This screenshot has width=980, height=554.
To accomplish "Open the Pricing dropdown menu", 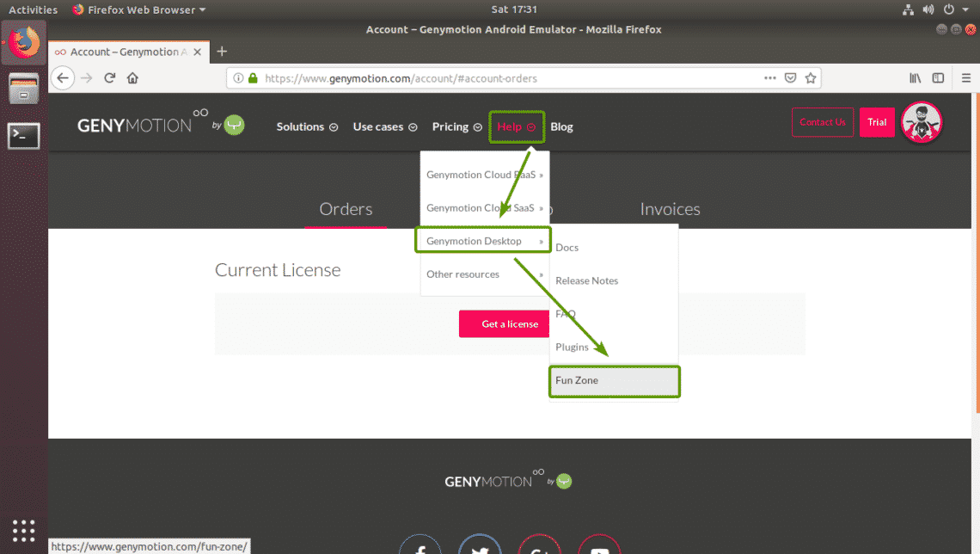I will click(x=456, y=126).
